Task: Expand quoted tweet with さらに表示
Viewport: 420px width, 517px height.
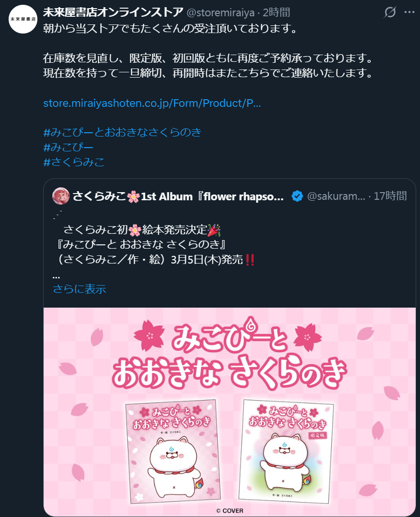Action: tap(80, 289)
